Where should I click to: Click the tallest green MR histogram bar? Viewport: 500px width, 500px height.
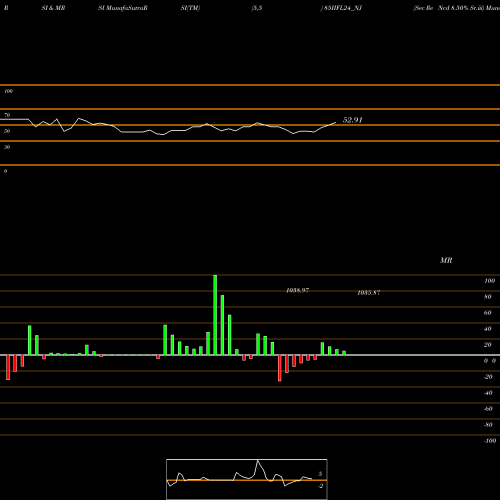[x=215, y=315]
